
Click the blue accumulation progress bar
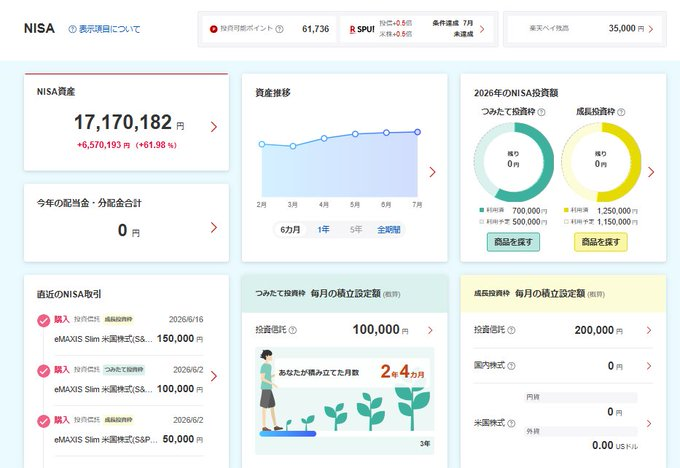click(288, 433)
